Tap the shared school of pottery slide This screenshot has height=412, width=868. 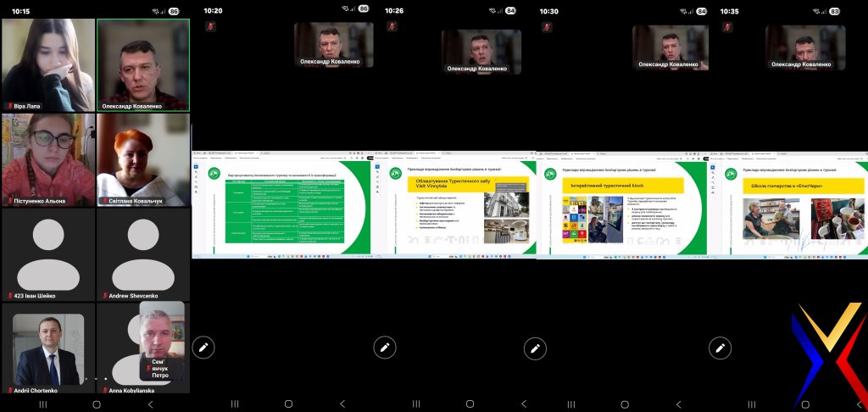pos(794,207)
